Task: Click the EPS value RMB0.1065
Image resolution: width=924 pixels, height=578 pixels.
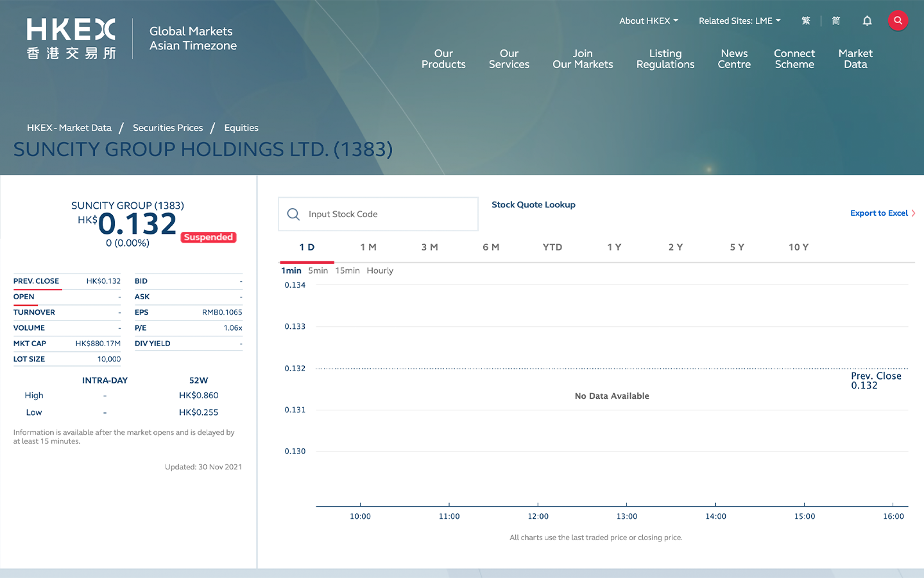Action: 222,312
